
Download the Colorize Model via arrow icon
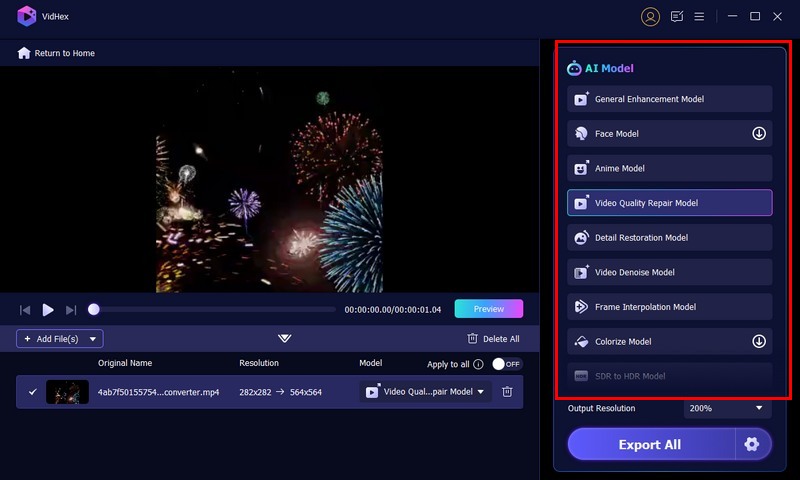759,341
